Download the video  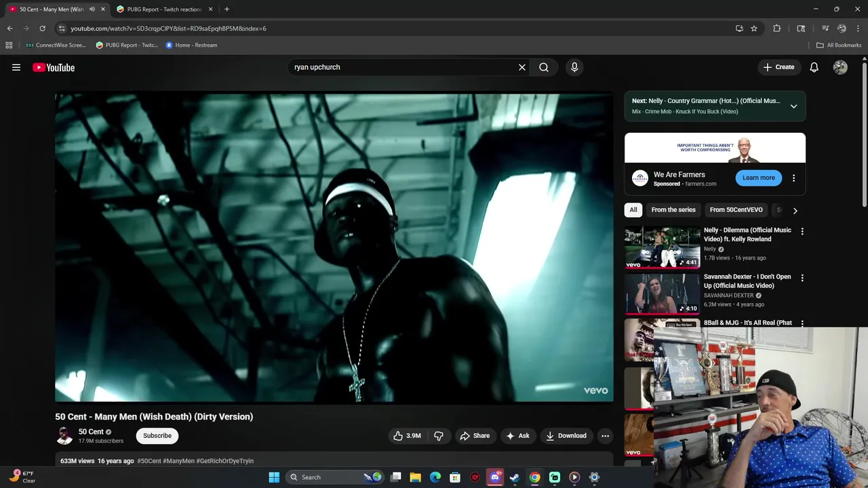click(x=566, y=436)
